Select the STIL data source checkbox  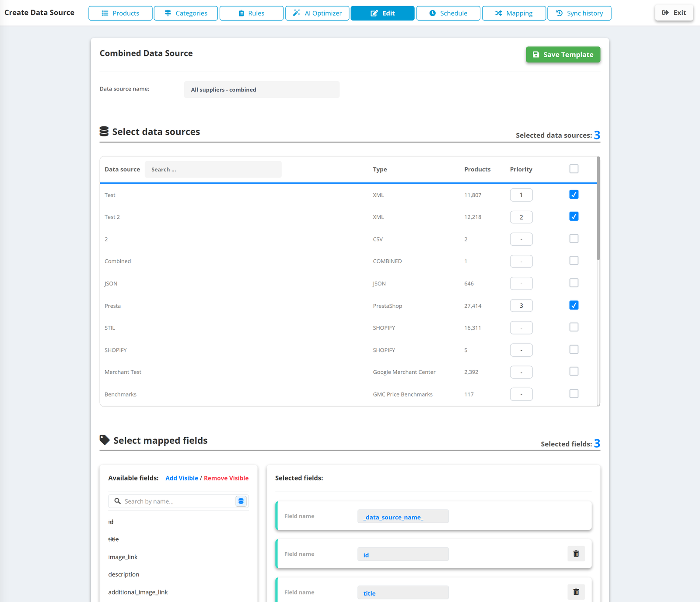coord(574,327)
